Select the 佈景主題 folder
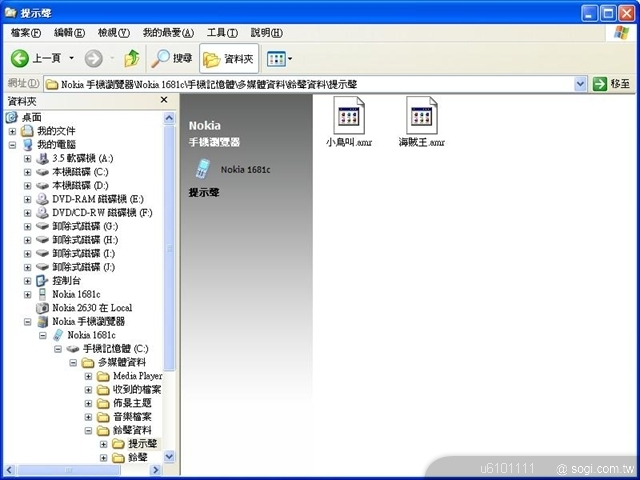This screenshot has width=640, height=480. click(132, 403)
